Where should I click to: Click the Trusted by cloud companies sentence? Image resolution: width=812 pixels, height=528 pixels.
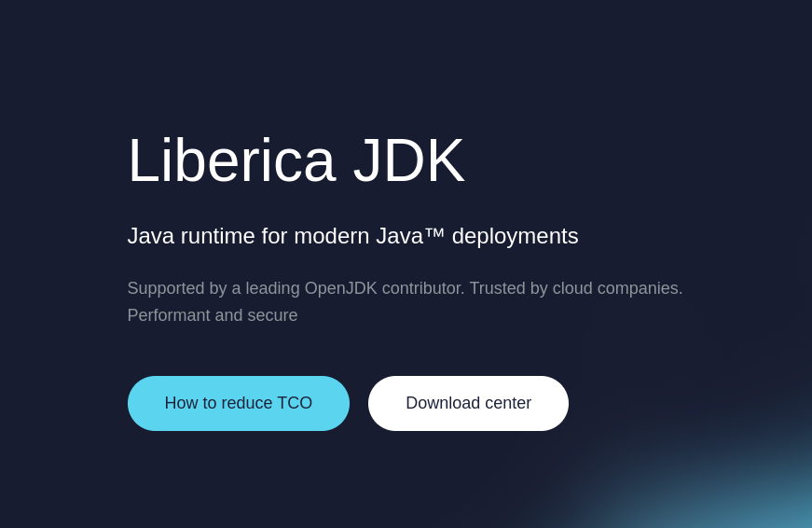[x=575, y=288]
